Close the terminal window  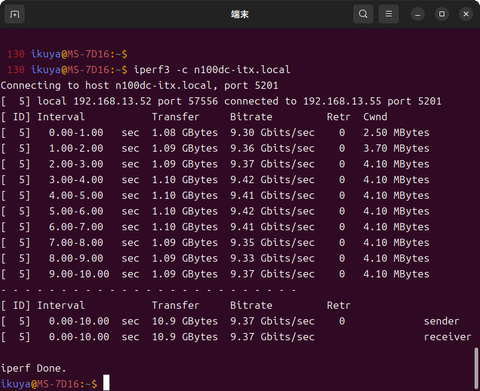click(x=466, y=14)
